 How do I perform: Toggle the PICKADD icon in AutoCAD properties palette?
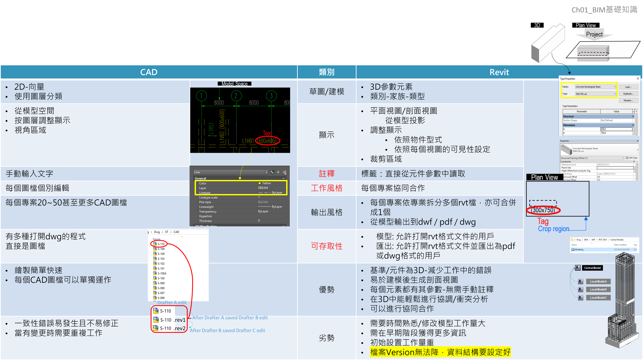click(x=272, y=172)
